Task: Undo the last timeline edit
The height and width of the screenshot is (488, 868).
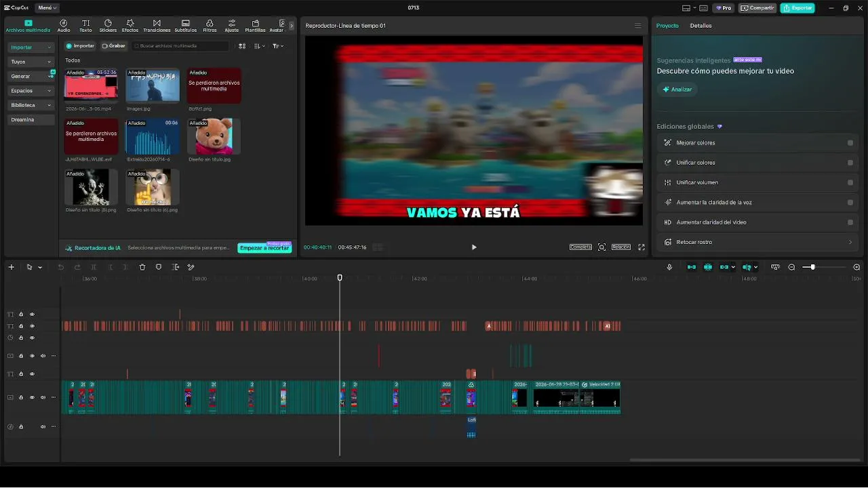Action: (60, 267)
